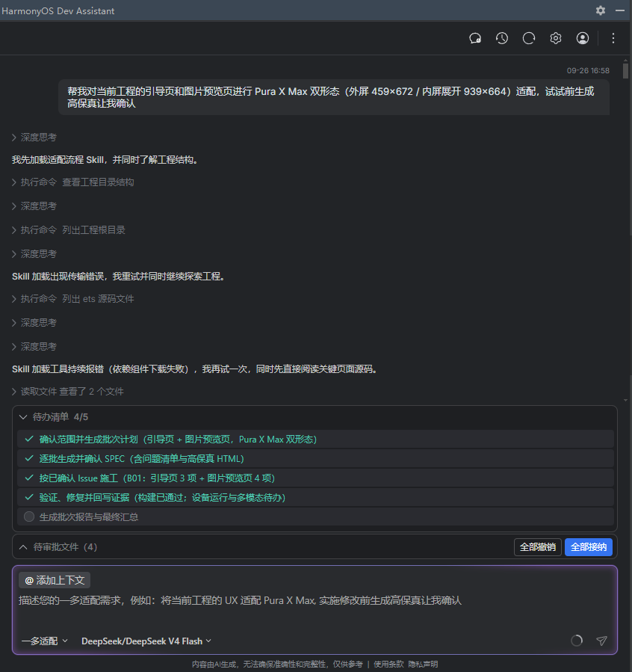Open the 使用条款 link
The image size is (632, 672).
pos(388,665)
